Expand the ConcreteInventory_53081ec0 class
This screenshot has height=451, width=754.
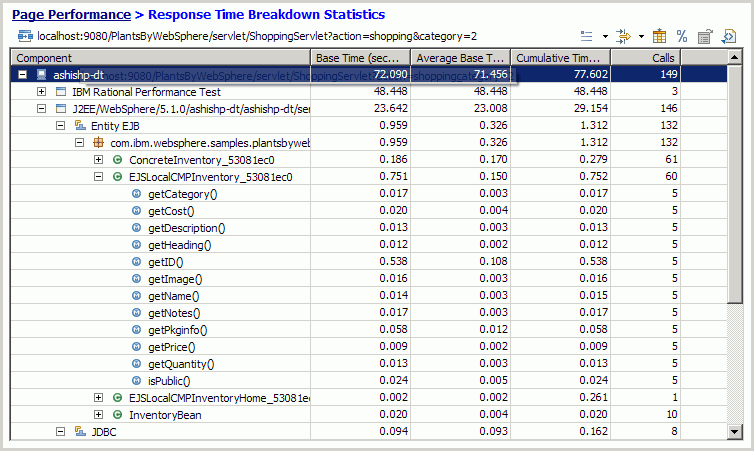click(98, 160)
